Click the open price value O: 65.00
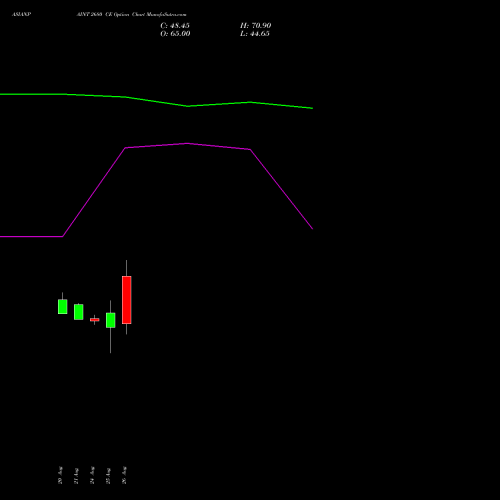Viewport: 500px width, 500px height. (175, 34)
